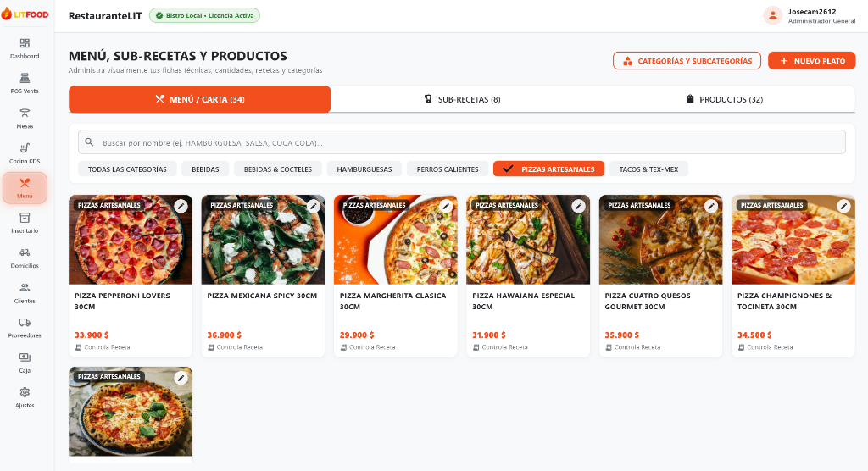Click pencil icon on the bottom-row pizza card
Image resolution: width=868 pixels, height=471 pixels.
[181, 378]
